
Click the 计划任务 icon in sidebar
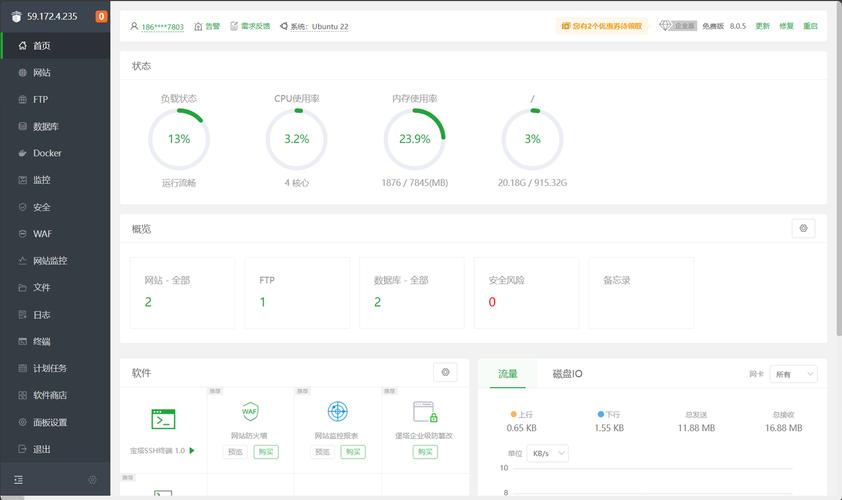click(x=23, y=368)
